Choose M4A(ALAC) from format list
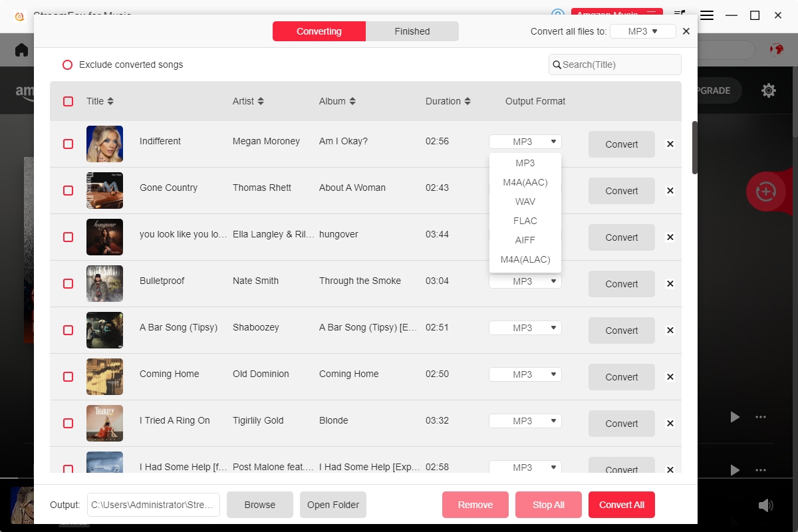Viewport: 798px width, 532px height. 525,259
